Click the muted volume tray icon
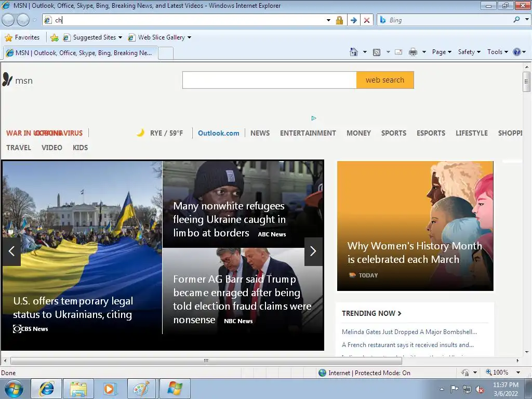The width and height of the screenshot is (532, 399). coord(480,390)
